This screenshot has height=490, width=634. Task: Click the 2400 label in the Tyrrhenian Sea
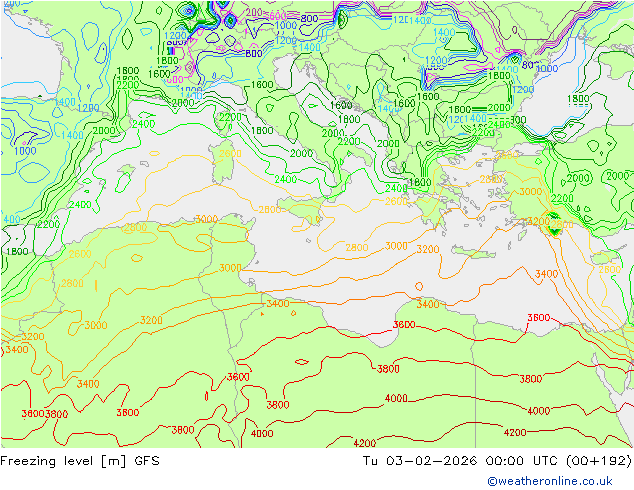pyautogui.click(x=285, y=179)
